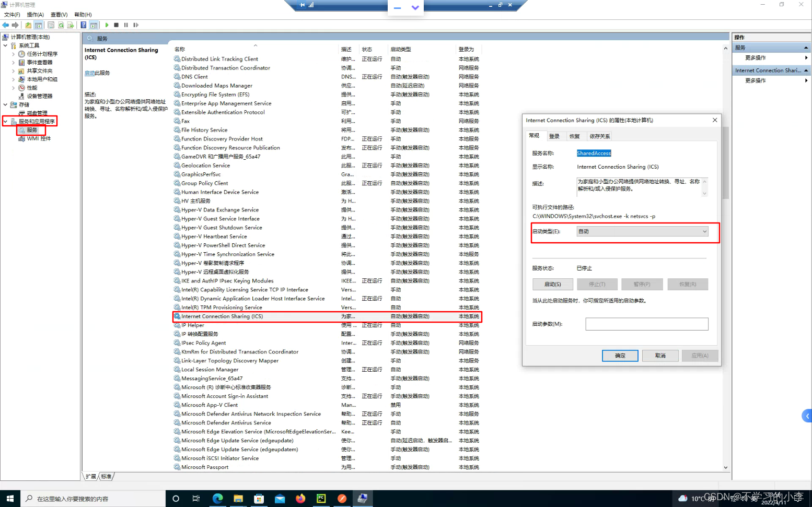Click the Up one level folder icon
812x507 pixels.
(28, 25)
